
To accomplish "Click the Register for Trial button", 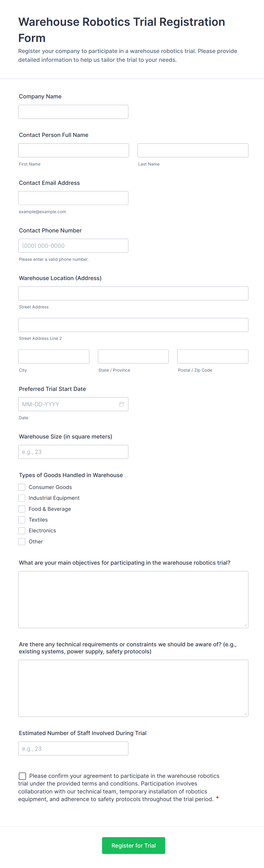I will [133, 845].
